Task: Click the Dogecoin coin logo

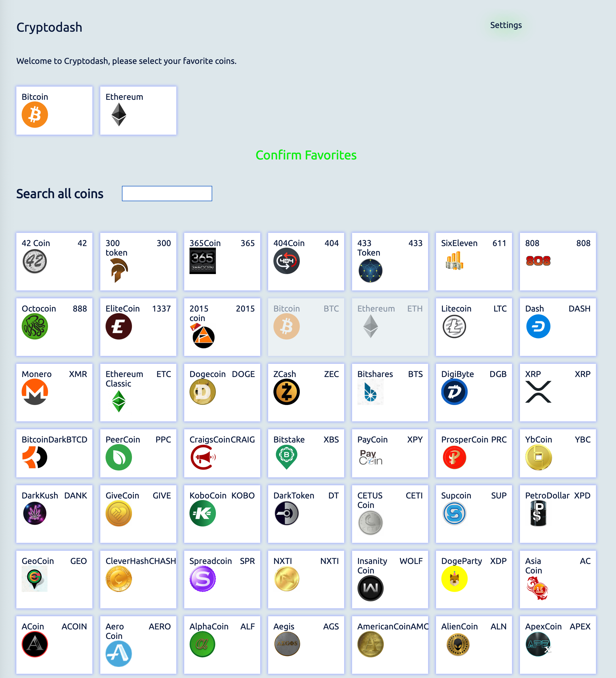Action: click(202, 392)
